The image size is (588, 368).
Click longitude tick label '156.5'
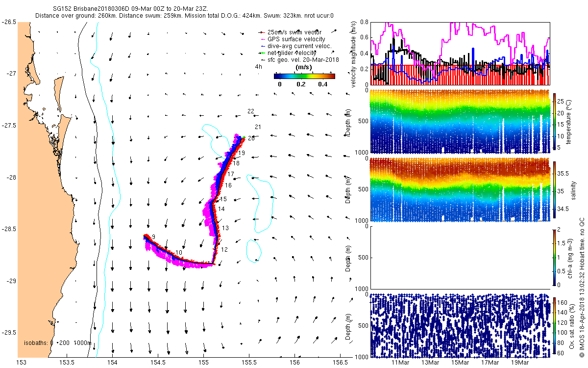341,363
